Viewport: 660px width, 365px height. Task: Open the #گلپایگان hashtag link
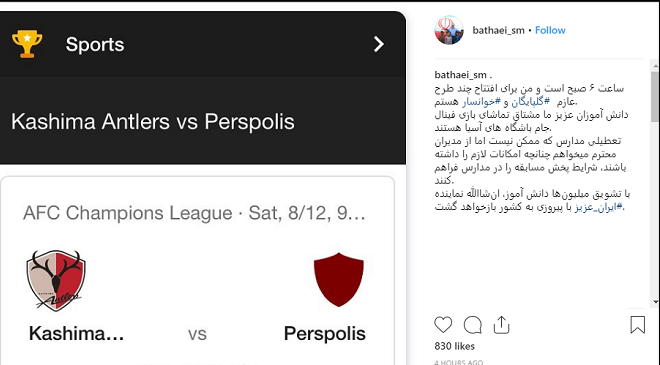coord(531,101)
